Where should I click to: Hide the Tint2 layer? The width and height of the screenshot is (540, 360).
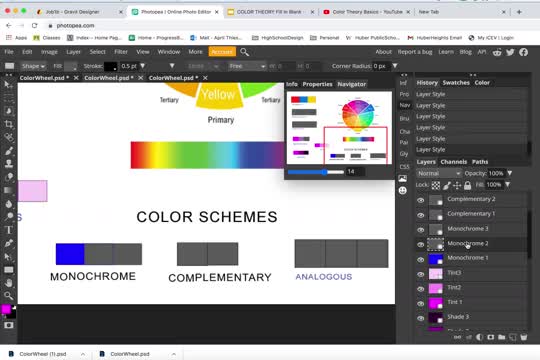click(420, 289)
